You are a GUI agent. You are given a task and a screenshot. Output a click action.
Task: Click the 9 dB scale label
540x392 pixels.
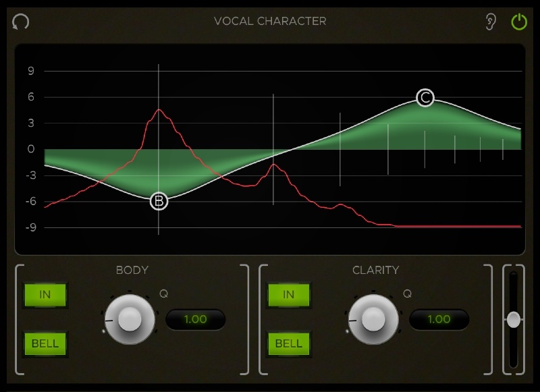(x=31, y=72)
